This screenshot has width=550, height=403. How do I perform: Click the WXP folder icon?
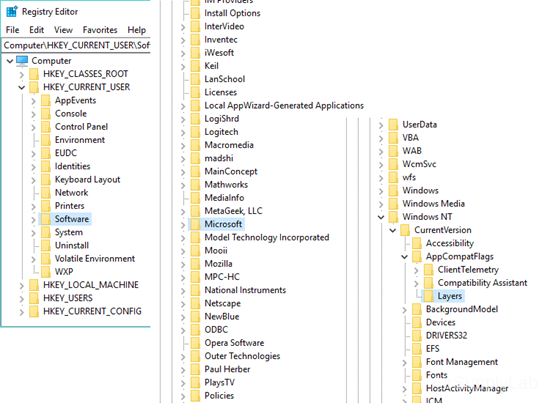point(46,272)
